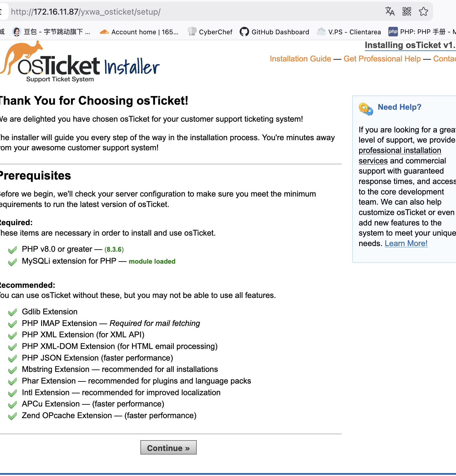456x476 pixels.
Task: Click the checkmark next to Gdlib Extension
Action: point(13,312)
